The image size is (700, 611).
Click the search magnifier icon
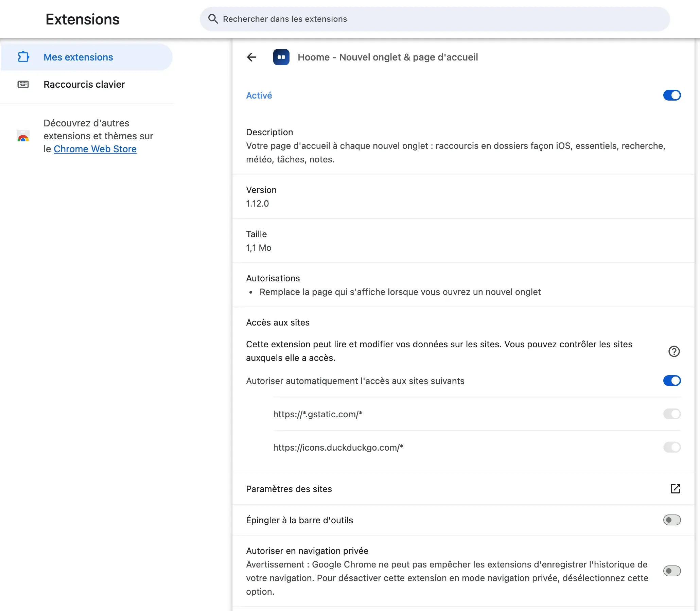point(213,19)
